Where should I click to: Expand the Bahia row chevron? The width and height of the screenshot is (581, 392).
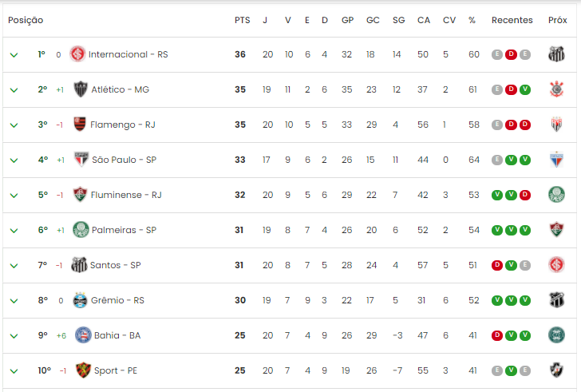14,335
